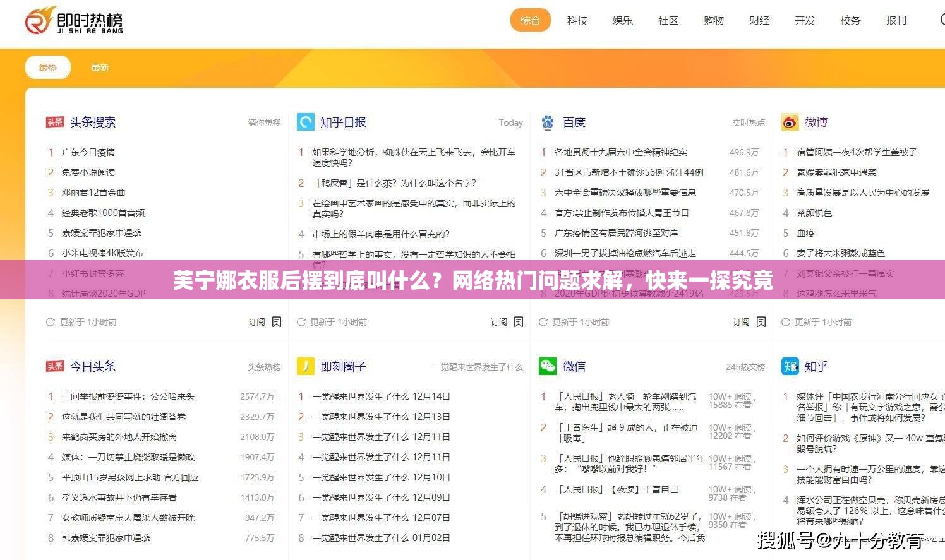The height and width of the screenshot is (560, 945).
Task: Switch to the 娱乐 category tab
Action: tap(622, 20)
